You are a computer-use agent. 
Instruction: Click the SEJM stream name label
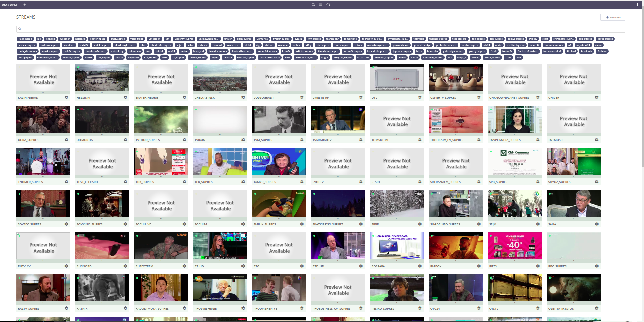click(x=493, y=224)
